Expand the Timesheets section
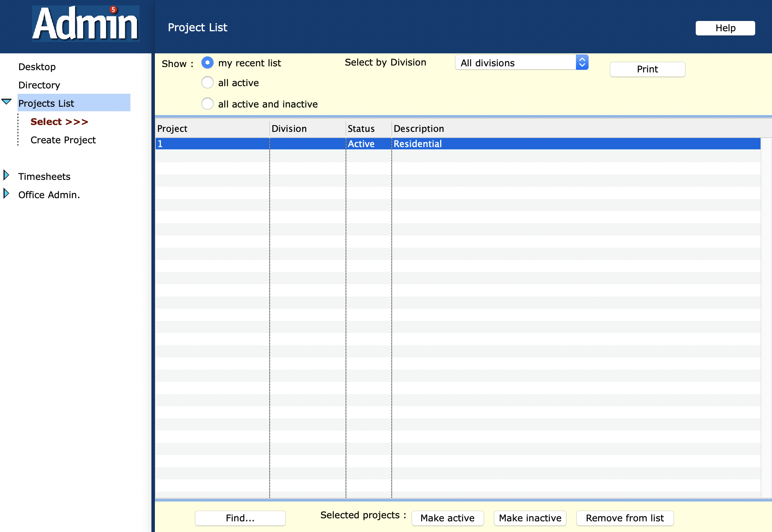This screenshot has width=772, height=532. pyautogui.click(x=6, y=175)
